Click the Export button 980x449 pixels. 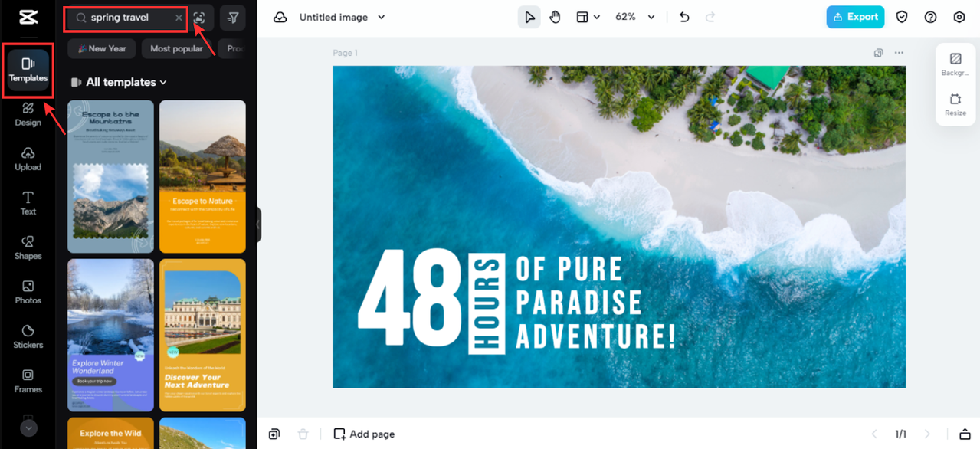coord(855,17)
